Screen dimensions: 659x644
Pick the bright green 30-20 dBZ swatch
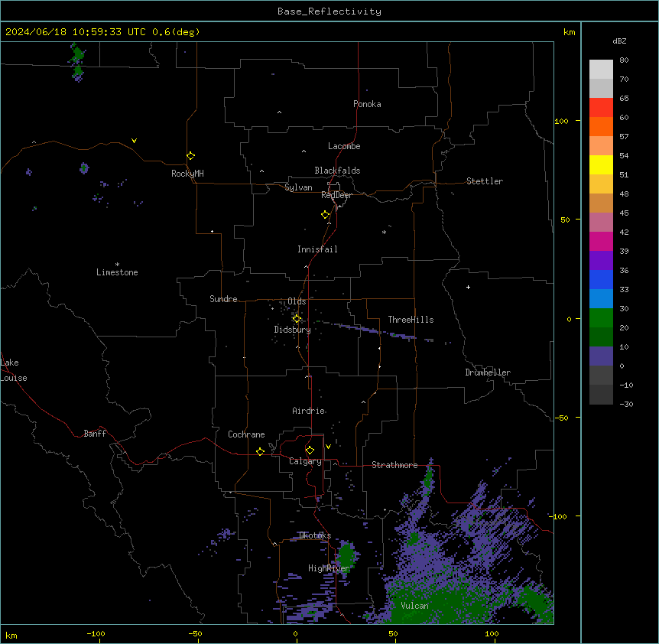click(x=601, y=318)
